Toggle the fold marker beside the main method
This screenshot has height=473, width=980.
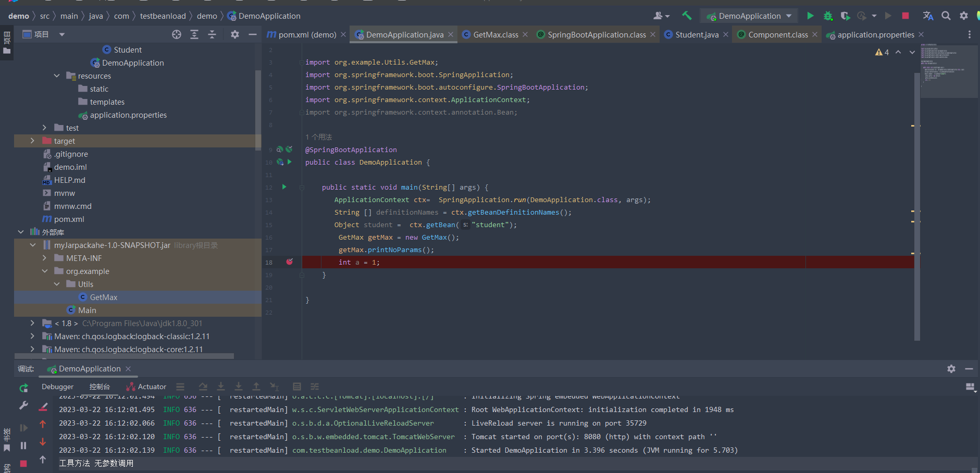pos(302,188)
